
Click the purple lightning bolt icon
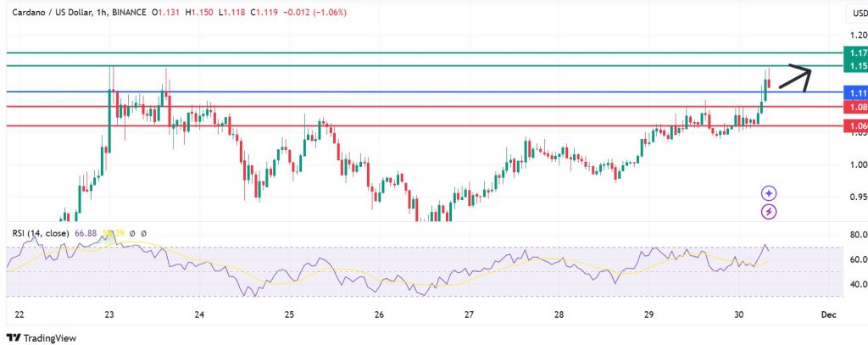pos(769,211)
